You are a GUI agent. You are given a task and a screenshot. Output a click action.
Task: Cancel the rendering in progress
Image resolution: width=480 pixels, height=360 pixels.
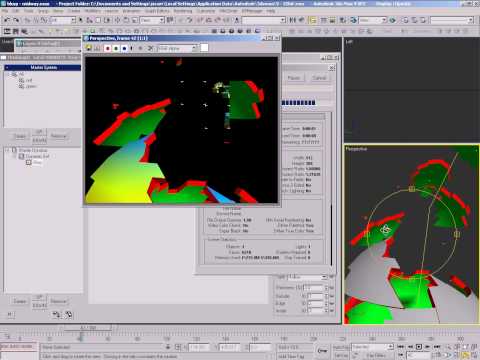coord(319,78)
